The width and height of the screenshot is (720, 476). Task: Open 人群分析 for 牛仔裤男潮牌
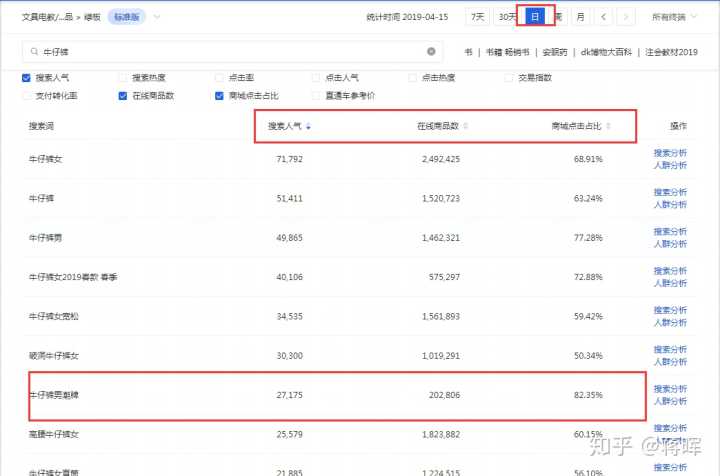[670, 401]
